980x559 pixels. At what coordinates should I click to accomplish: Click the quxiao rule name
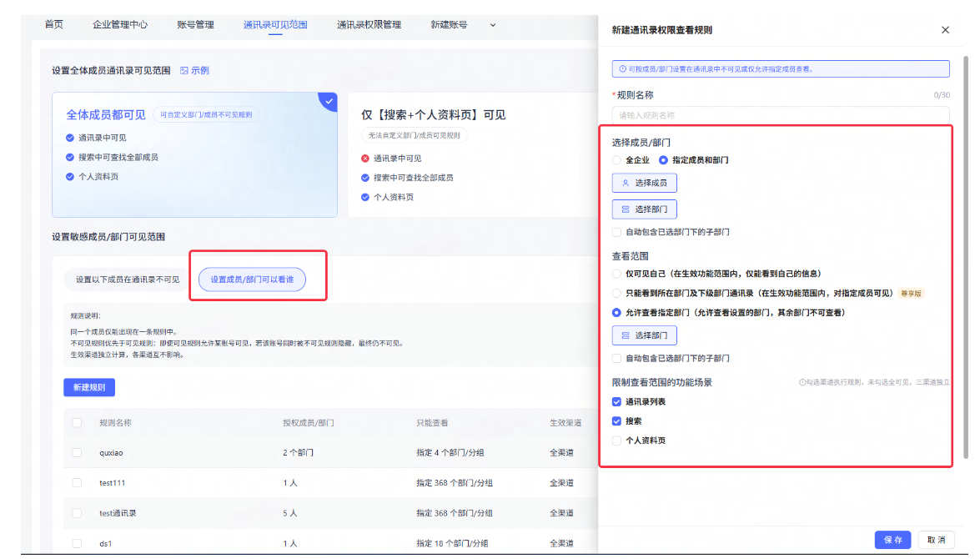tap(111, 453)
